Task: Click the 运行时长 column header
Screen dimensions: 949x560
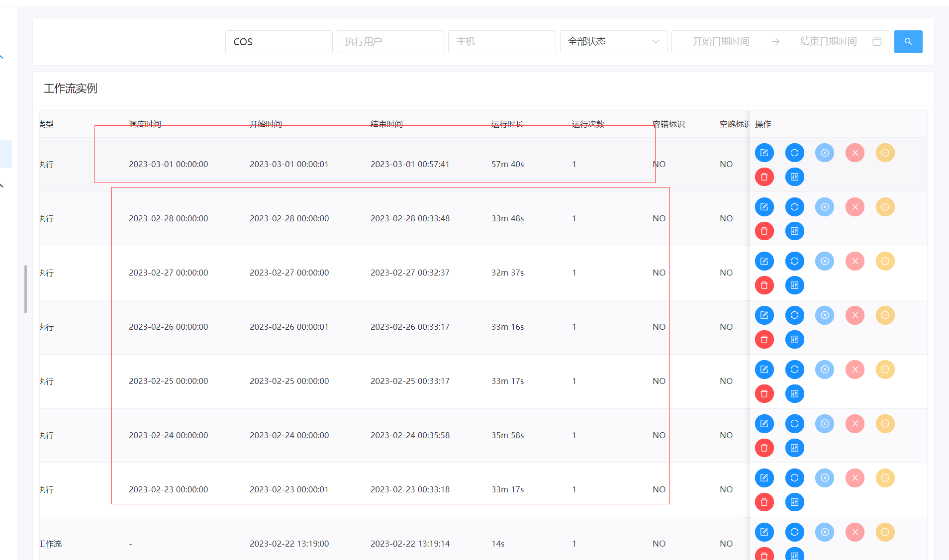Action: pyautogui.click(x=507, y=124)
